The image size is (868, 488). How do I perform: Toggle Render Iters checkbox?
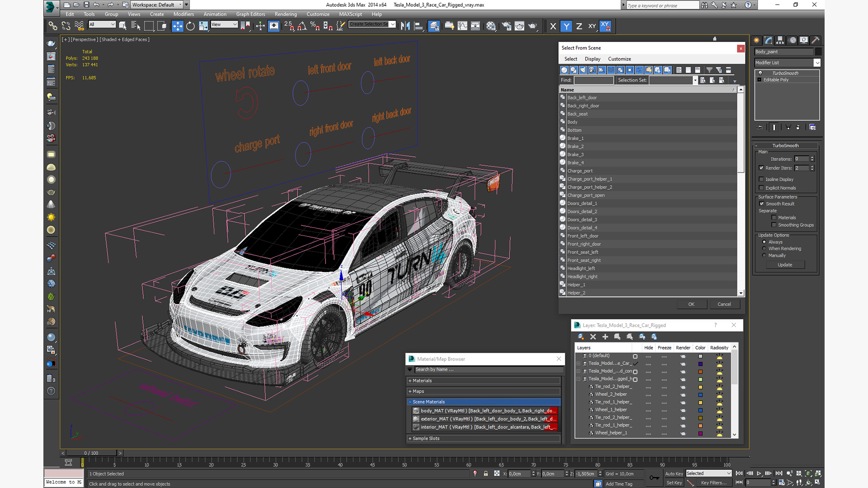coord(761,168)
